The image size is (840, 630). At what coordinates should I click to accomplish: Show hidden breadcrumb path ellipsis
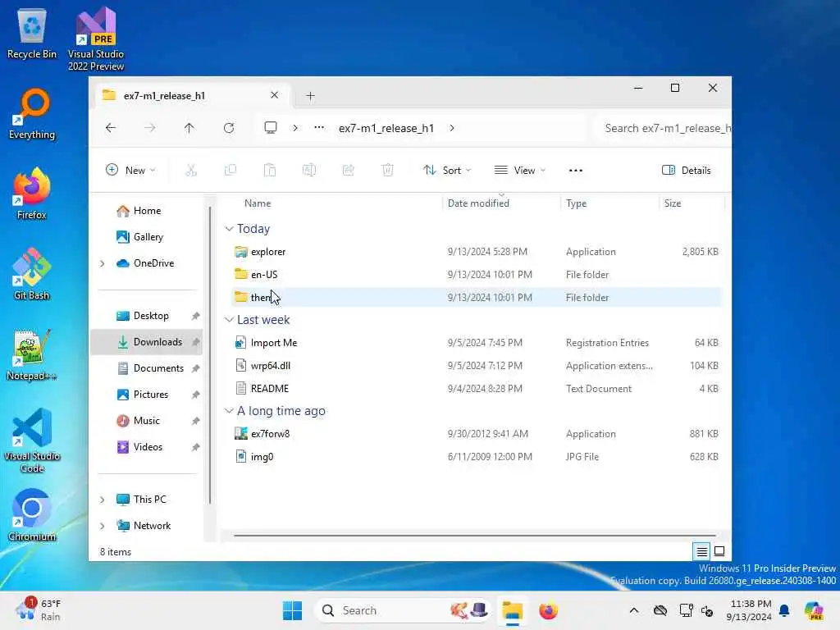tap(319, 128)
